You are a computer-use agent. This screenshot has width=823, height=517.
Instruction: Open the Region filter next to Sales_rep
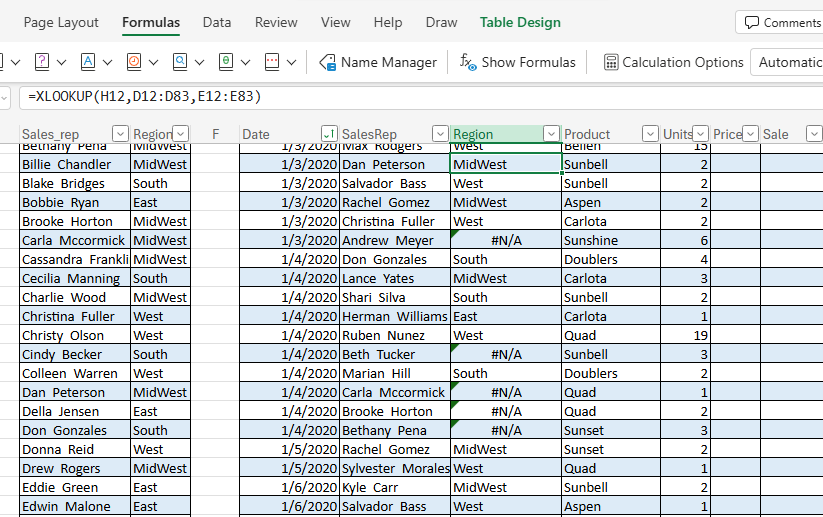click(181, 134)
